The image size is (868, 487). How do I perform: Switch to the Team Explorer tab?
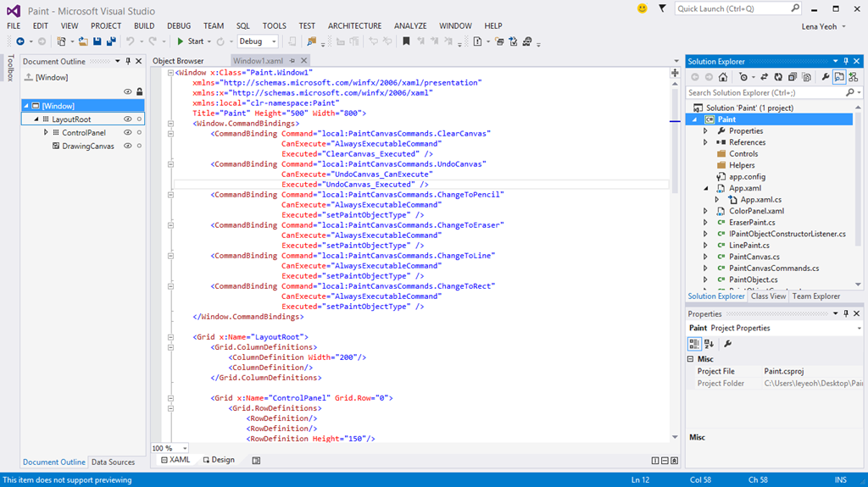[x=815, y=296]
